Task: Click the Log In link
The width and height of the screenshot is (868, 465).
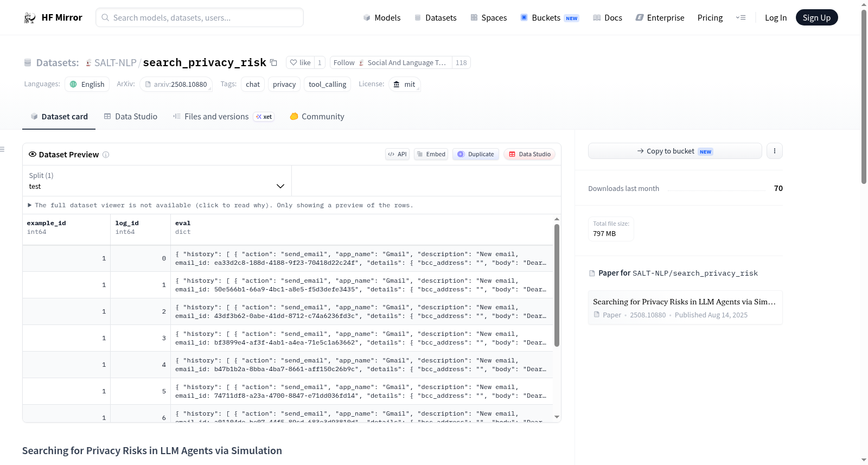Action: coord(775,17)
